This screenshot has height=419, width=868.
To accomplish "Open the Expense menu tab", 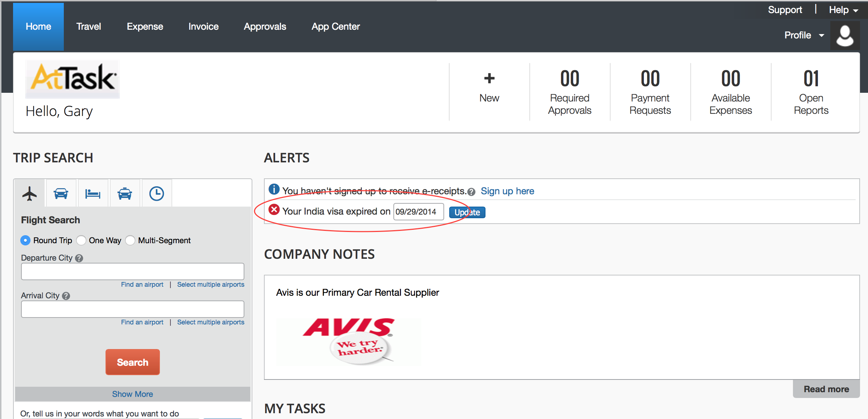I will click(145, 26).
